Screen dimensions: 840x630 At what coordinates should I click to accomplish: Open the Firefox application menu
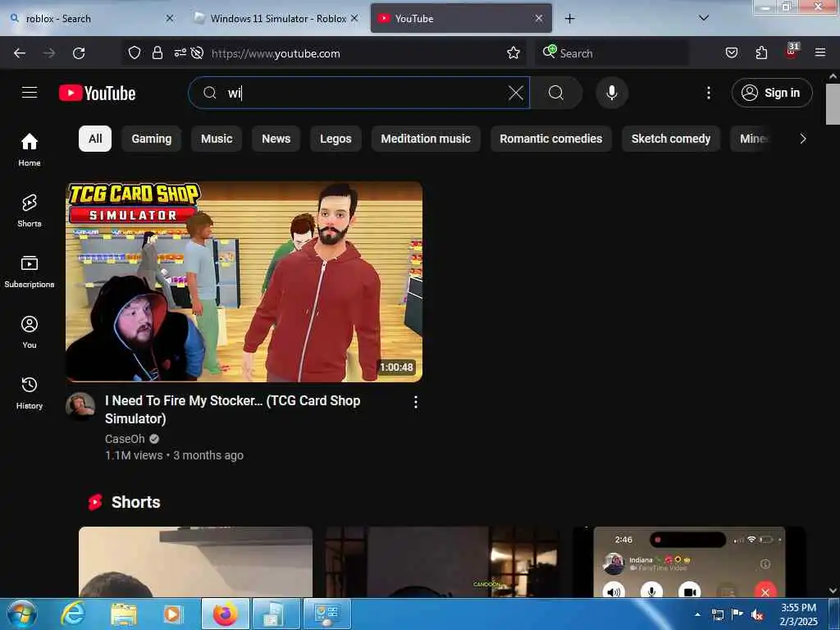(820, 52)
